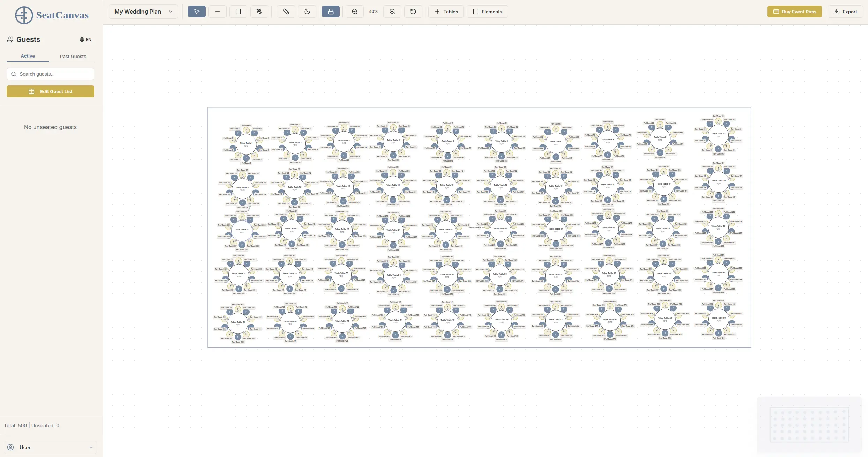Focus the Search guests field
The height and width of the screenshot is (457, 868).
tap(50, 74)
